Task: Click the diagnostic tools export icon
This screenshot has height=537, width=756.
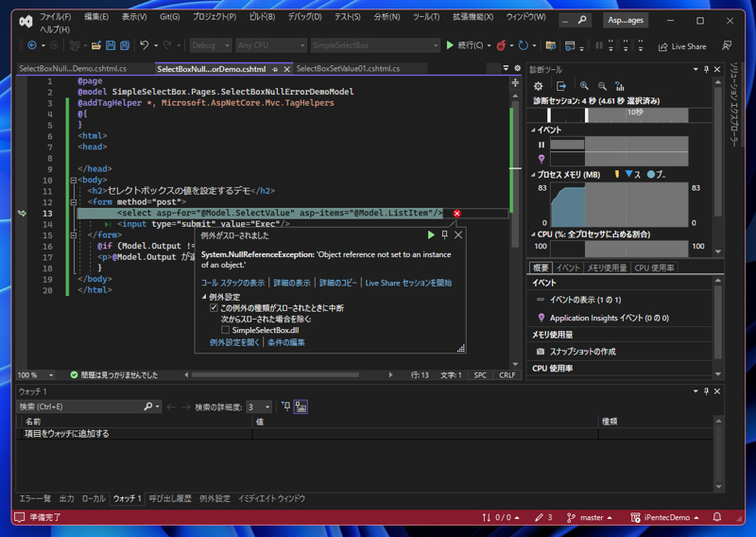Action: (x=561, y=86)
